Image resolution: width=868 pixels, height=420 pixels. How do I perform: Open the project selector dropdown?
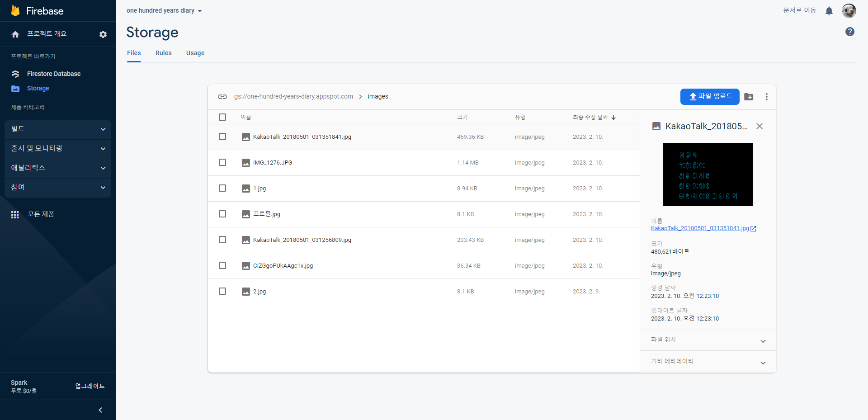click(x=164, y=10)
